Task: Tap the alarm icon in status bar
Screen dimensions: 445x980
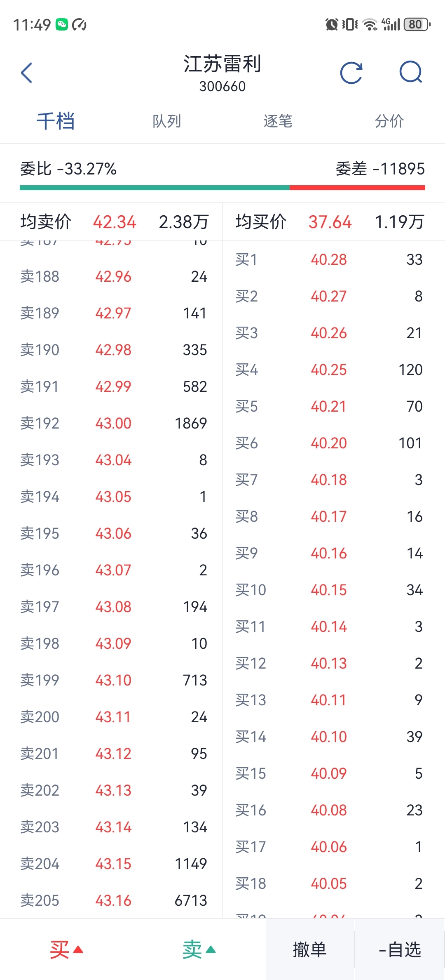Action: pyautogui.click(x=331, y=25)
